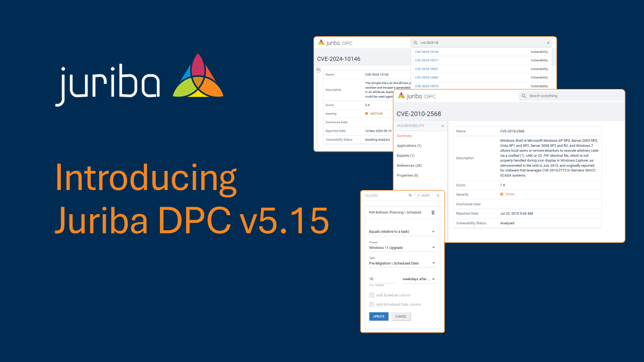Click the Search everything input field

click(x=571, y=96)
